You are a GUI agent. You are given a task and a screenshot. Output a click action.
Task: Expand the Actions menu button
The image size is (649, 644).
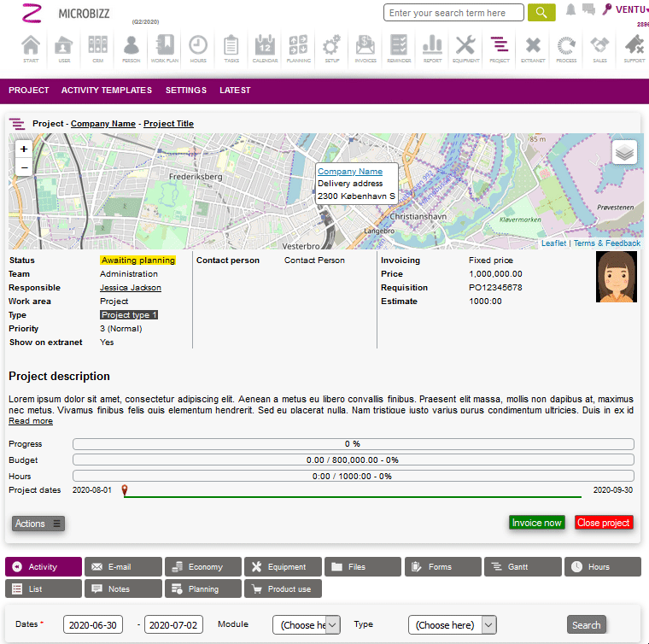click(38, 524)
